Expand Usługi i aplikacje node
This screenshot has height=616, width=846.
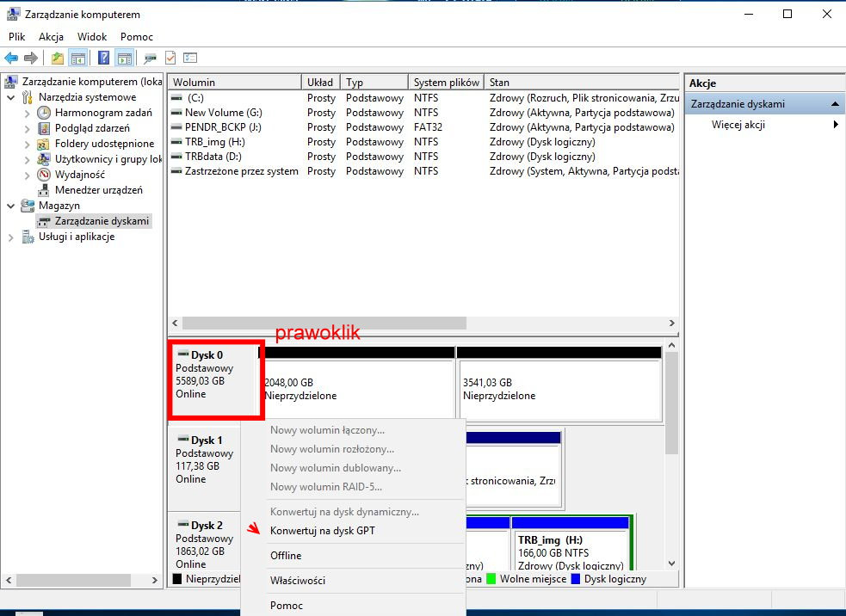pyautogui.click(x=11, y=237)
